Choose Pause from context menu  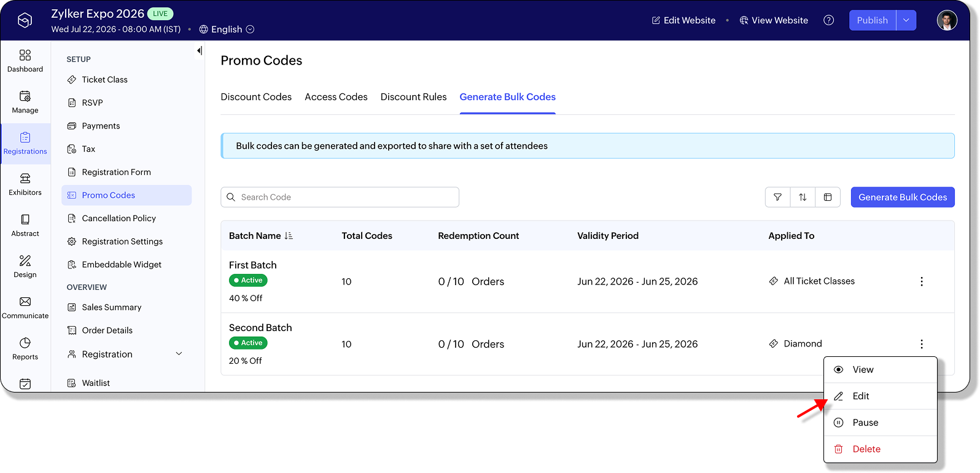click(x=881, y=423)
